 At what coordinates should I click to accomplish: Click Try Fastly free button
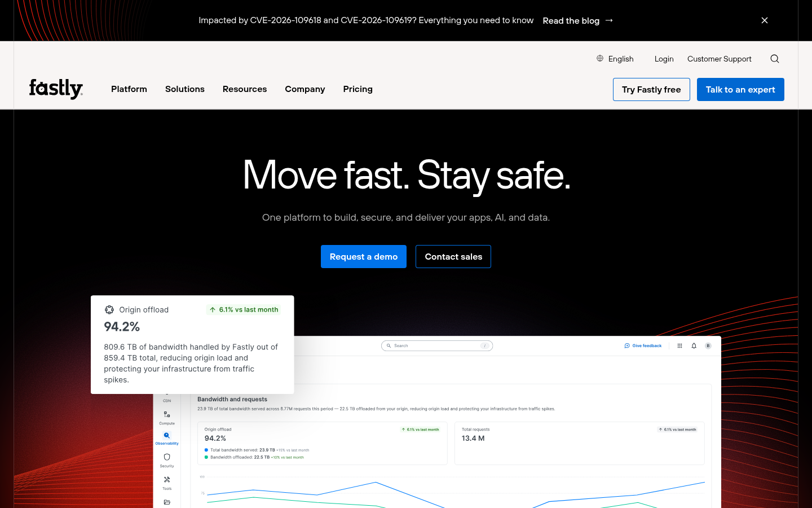click(651, 90)
